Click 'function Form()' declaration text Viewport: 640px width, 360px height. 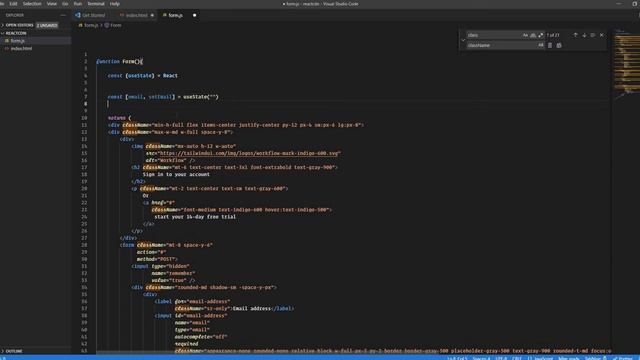pos(120,62)
